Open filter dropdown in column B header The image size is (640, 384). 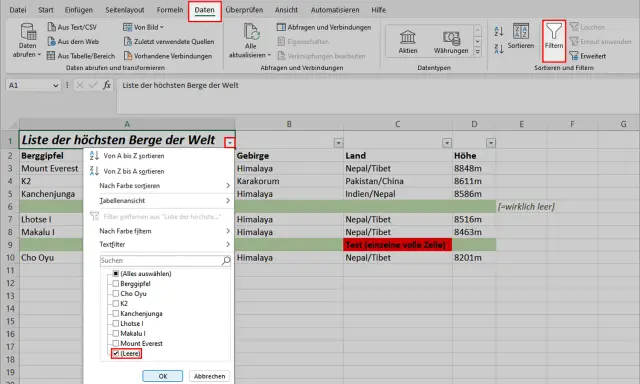pos(338,142)
